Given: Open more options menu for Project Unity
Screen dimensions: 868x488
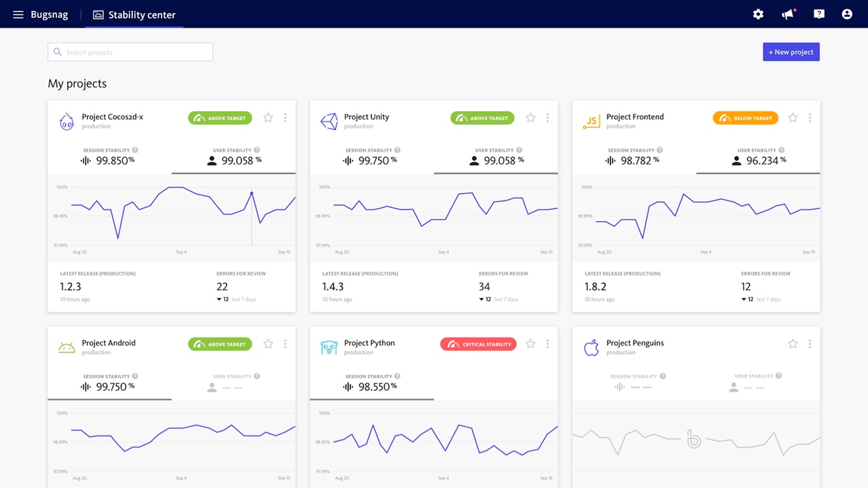Looking at the screenshot, I should 547,118.
